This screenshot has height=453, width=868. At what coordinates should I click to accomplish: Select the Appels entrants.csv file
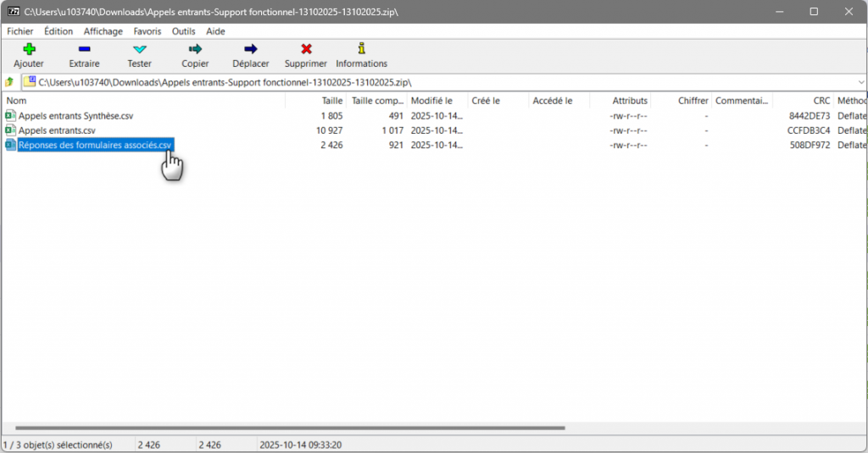[x=58, y=130]
